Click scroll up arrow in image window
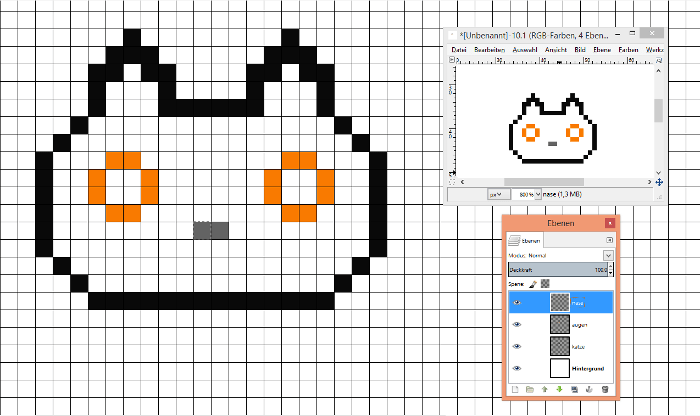Image resolution: width=700 pixels, height=416 pixels. (x=659, y=71)
